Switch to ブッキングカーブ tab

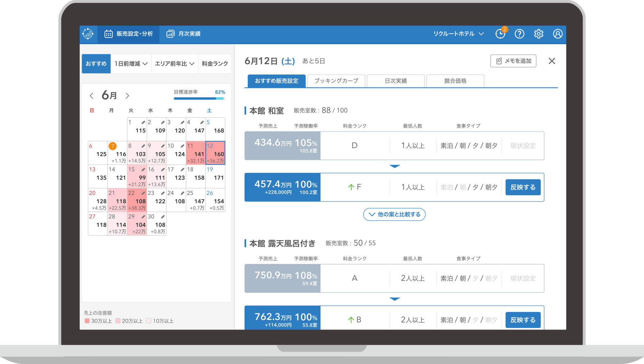click(x=336, y=81)
